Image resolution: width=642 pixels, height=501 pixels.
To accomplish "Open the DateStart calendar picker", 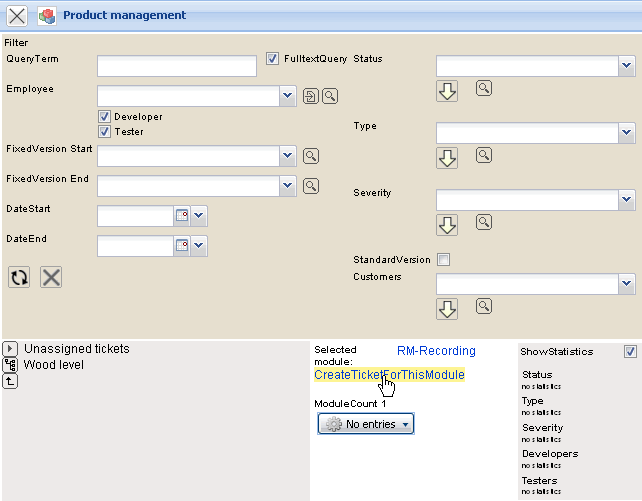I will (182, 216).
